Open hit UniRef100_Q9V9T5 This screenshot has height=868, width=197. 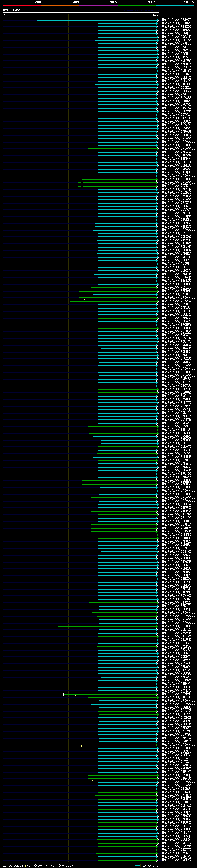click(x=177, y=426)
